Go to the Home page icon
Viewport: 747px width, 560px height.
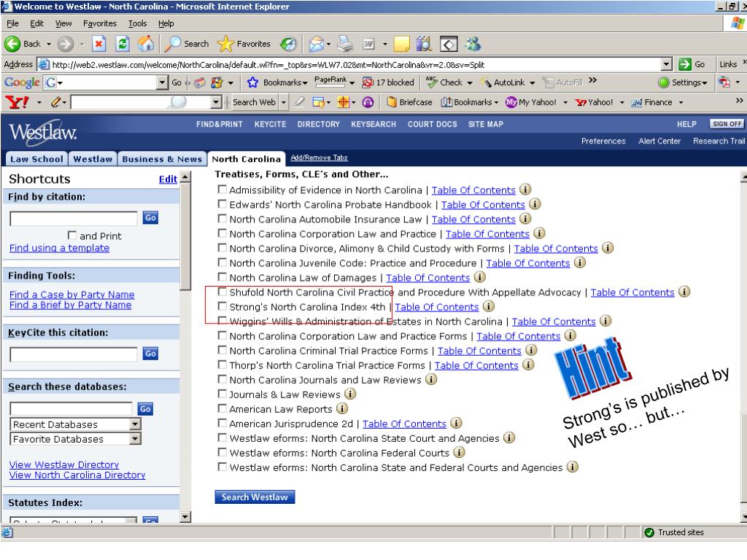[x=146, y=44]
